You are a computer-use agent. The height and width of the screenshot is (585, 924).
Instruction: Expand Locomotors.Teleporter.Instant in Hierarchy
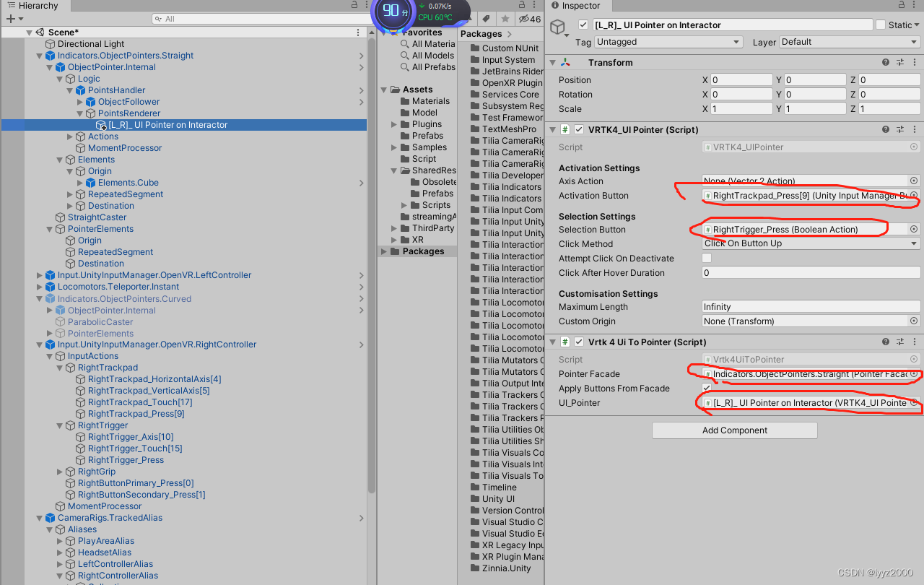[x=40, y=287]
